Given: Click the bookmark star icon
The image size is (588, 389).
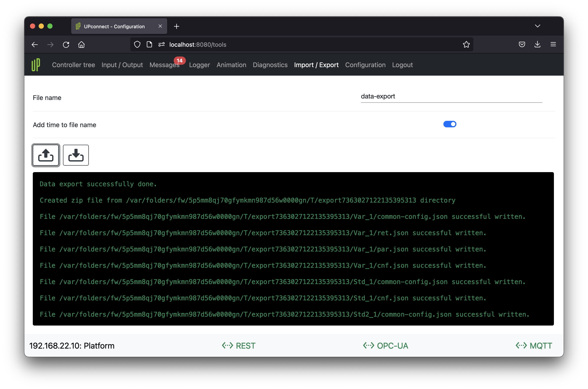Looking at the screenshot, I should click(x=466, y=45).
